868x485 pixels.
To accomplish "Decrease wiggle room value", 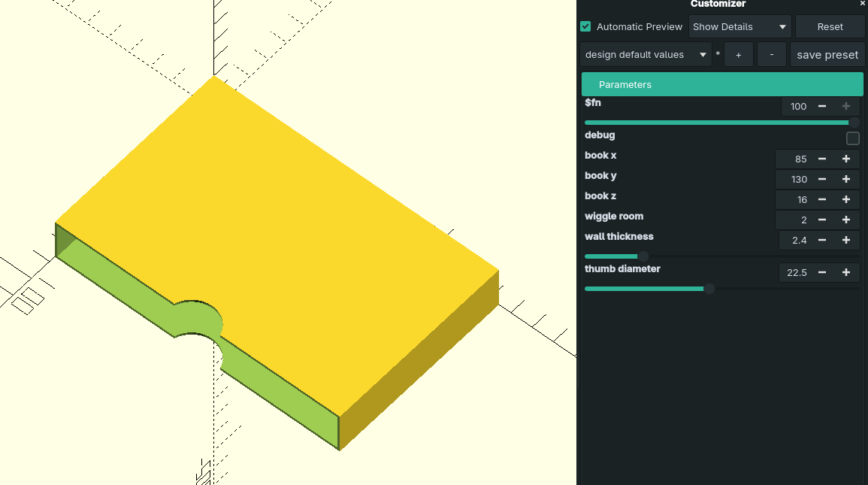I will tap(822, 220).
